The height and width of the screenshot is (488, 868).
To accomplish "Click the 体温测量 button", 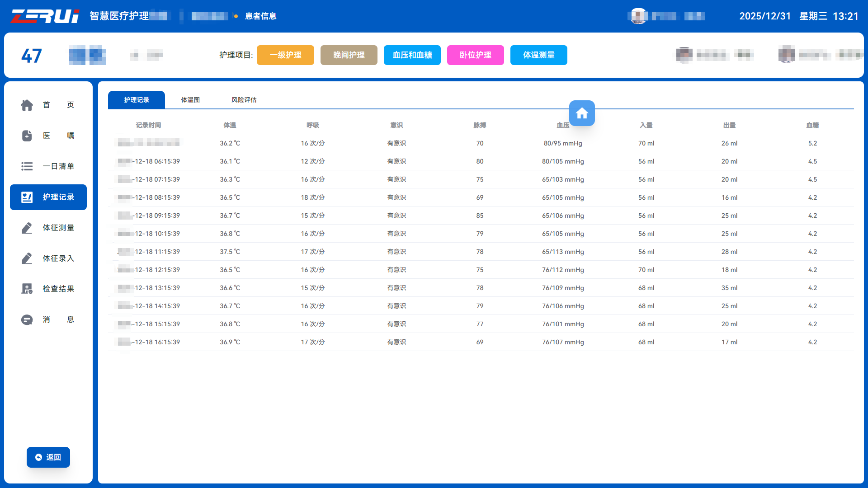I will point(538,55).
